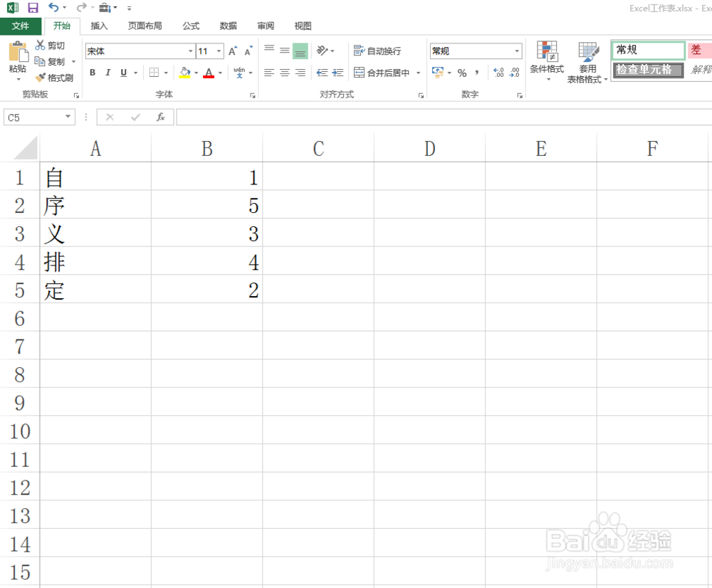Click the confirm checkmark in formula bar

(x=135, y=117)
